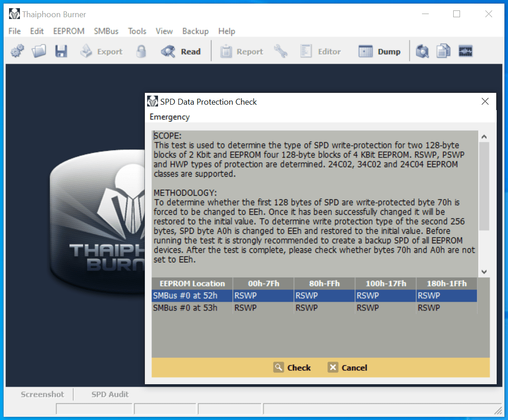The height and width of the screenshot is (420, 508).
Task: Click the wrench tool icon
Action: tap(281, 51)
